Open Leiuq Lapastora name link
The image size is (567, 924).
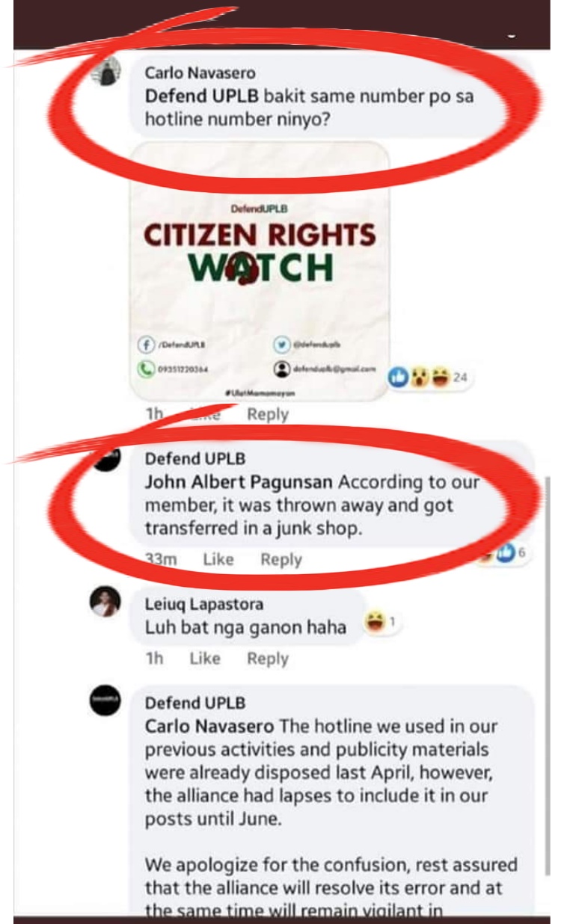point(204,604)
